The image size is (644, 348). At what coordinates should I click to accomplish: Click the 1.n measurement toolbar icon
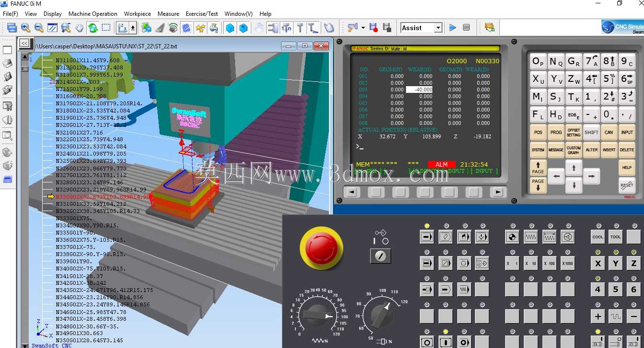[286, 28]
